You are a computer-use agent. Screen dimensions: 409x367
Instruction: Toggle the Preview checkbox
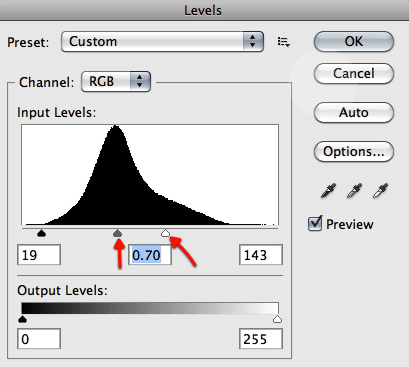(x=315, y=223)
